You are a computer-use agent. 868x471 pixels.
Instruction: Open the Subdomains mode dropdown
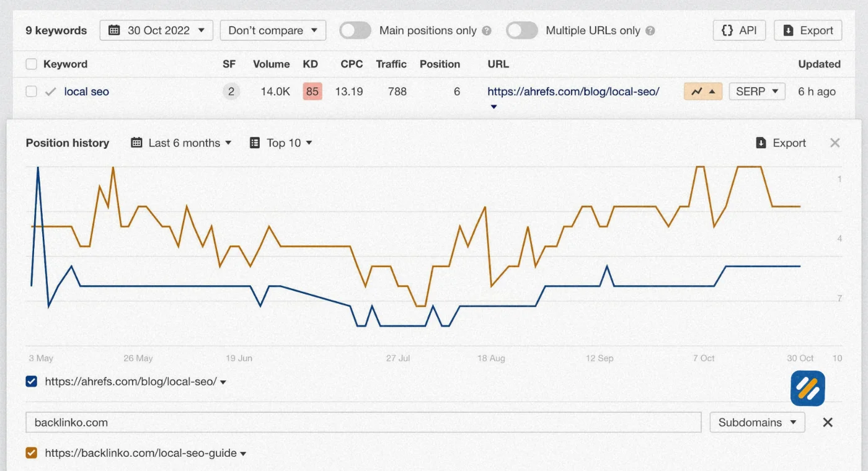pyautogui.click(x=757, y=423)
